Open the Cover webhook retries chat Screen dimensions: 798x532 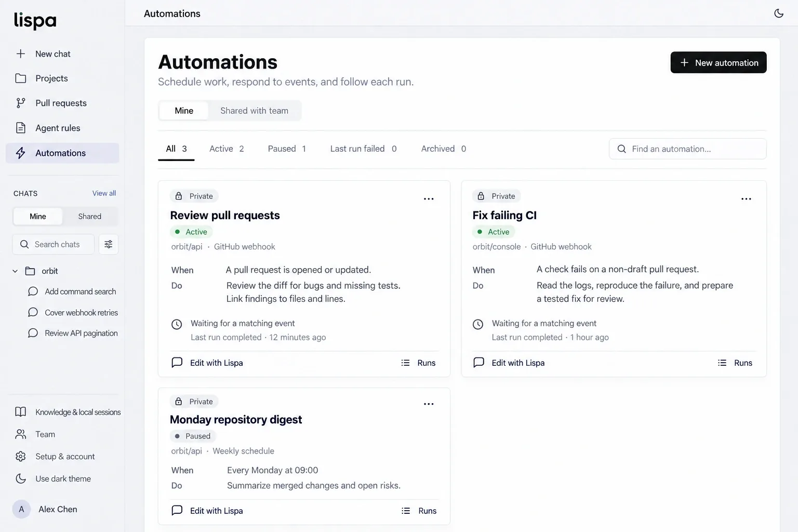(72, 312)
